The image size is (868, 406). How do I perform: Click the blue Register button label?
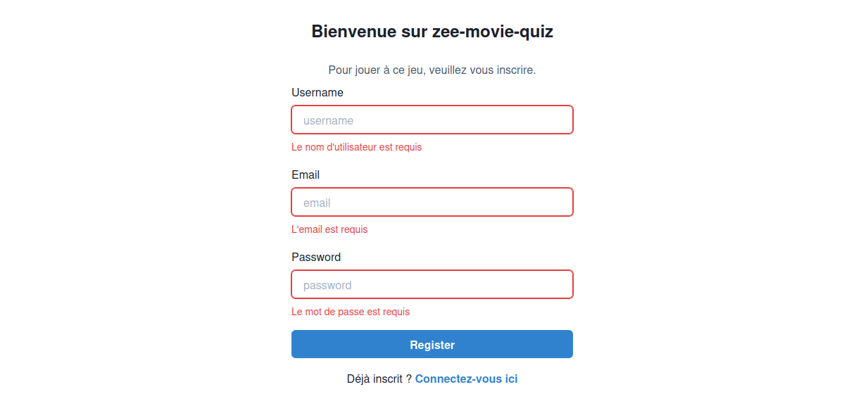coord(432,344)
